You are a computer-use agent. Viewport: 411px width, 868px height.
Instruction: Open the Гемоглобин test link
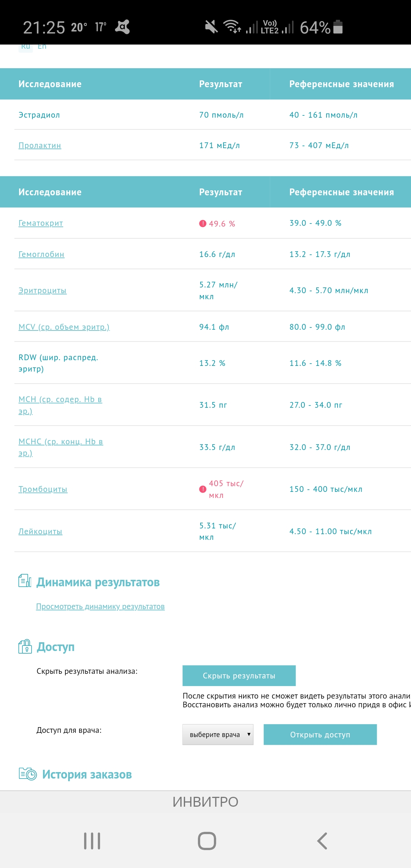[41, 254]
